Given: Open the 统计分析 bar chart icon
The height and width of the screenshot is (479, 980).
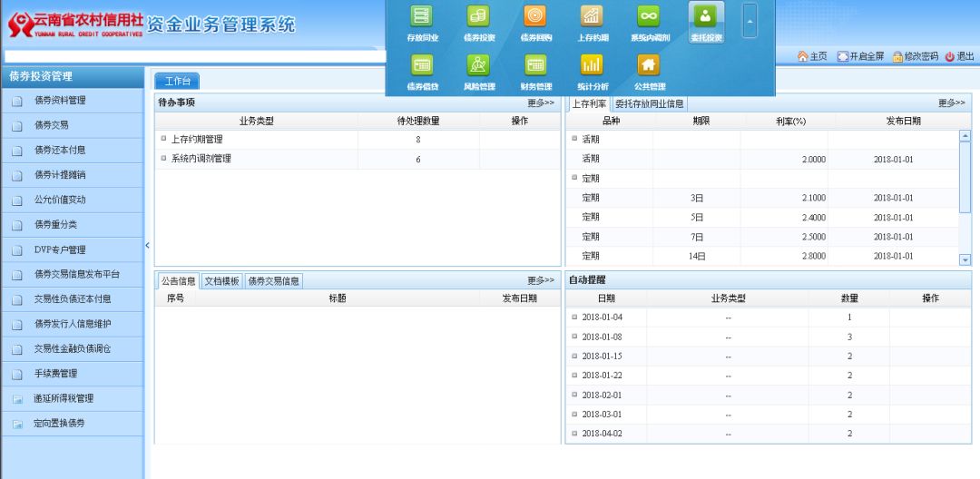Looking at the screenshot, I should click(x=592, y=65).
